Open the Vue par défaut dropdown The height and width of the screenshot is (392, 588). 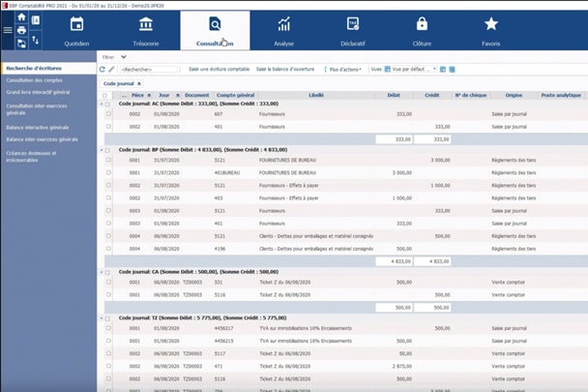tap(411, 70)
